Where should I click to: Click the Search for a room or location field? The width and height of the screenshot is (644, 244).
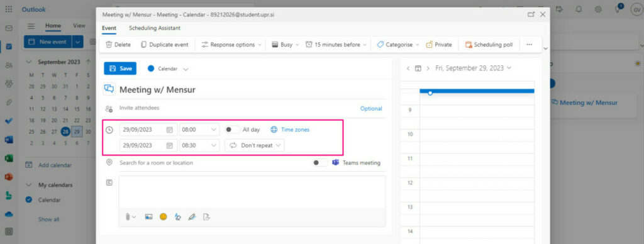(214, 163)
